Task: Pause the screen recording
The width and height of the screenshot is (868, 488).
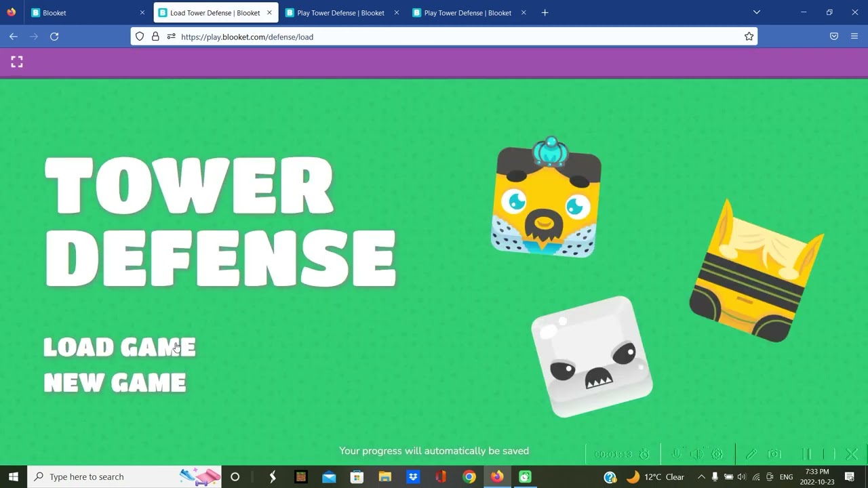Action: click(x=807, y=454)
